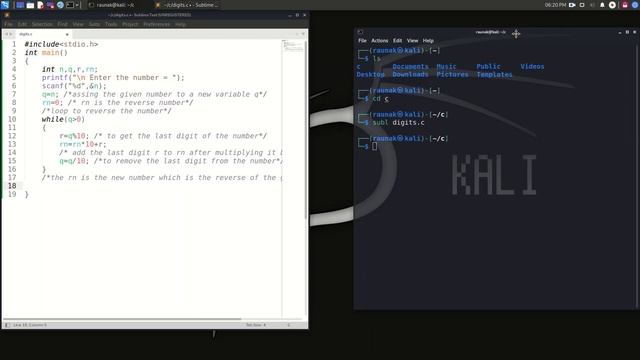640x360 pixels.
Task: Open the terminal View menu
Action: pyautogui.click(x=412, y=41)
